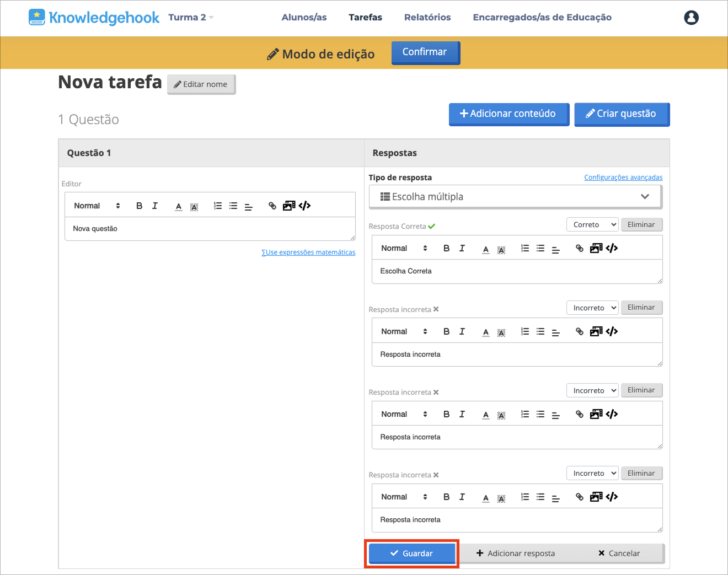
Task: Insert image in Escolha Correta answer toolbar
Action: click(596, 248)
